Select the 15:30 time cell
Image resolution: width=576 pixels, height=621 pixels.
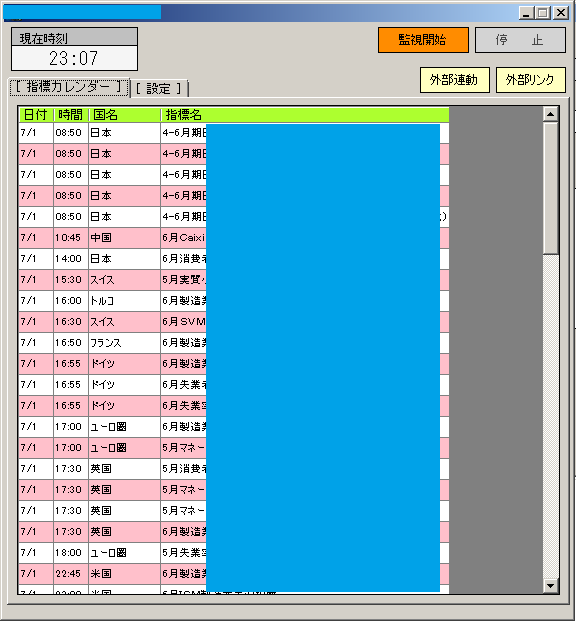(71, 280)
